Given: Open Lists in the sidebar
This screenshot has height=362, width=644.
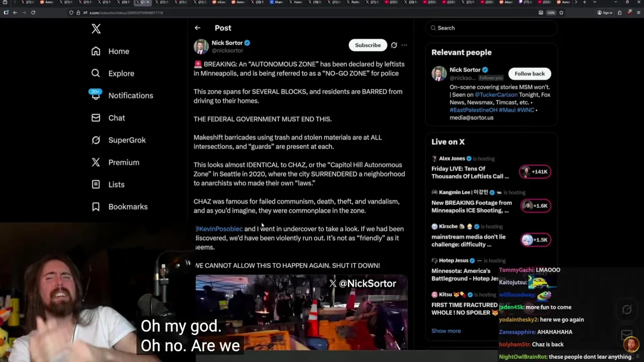Looking at the screenshot, I should tap(108, 185).
